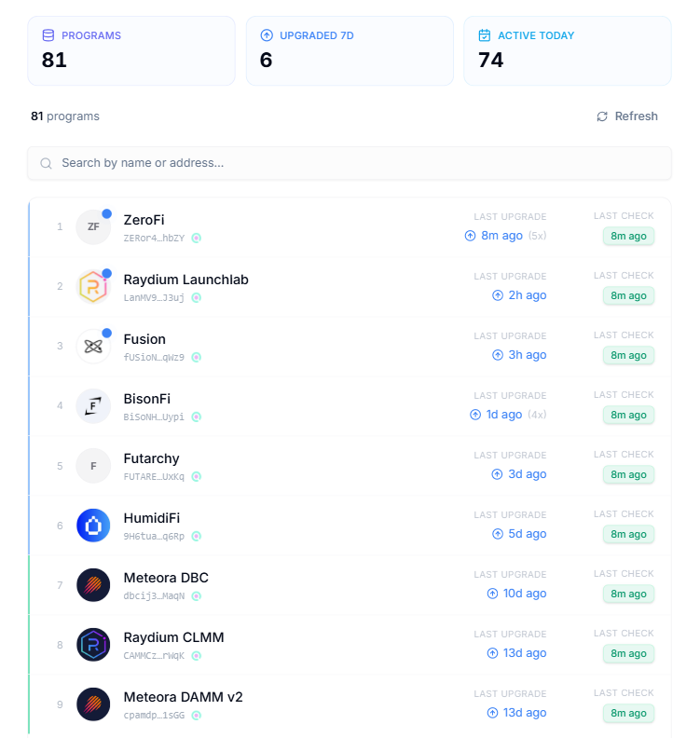Click the ZeroFi ZF avatar icon
The image size is (700, 738).
coord(93,226)
